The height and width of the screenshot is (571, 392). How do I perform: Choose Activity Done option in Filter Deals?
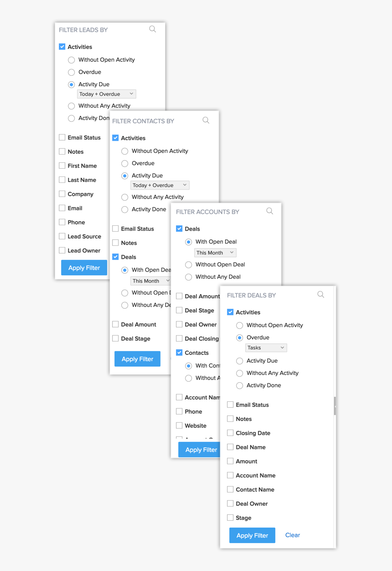point(239,385)
